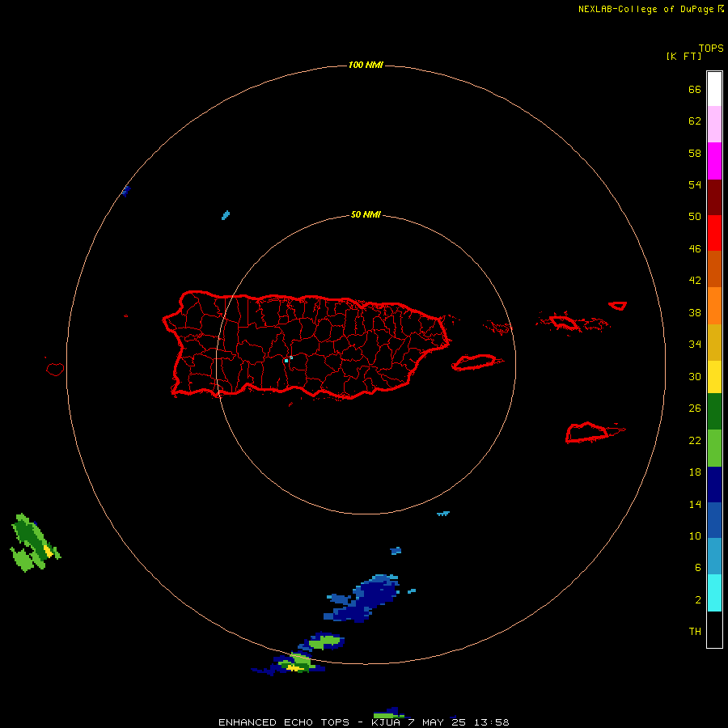Click the 6 legend value

698,567
